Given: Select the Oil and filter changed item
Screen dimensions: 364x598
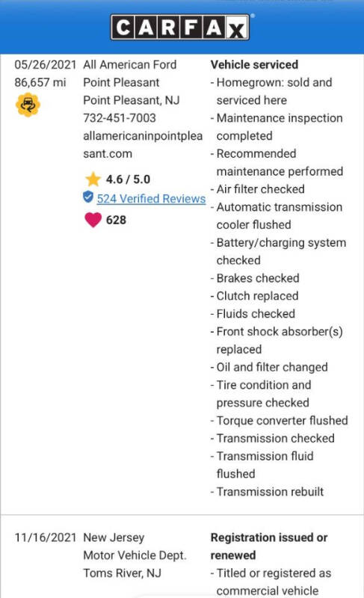Looking at the screenshot, I should (x=272, y=367).
